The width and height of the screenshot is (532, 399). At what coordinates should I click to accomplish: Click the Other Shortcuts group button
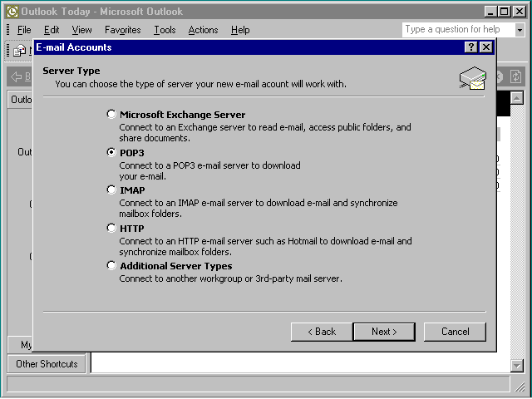click(47, 364)
